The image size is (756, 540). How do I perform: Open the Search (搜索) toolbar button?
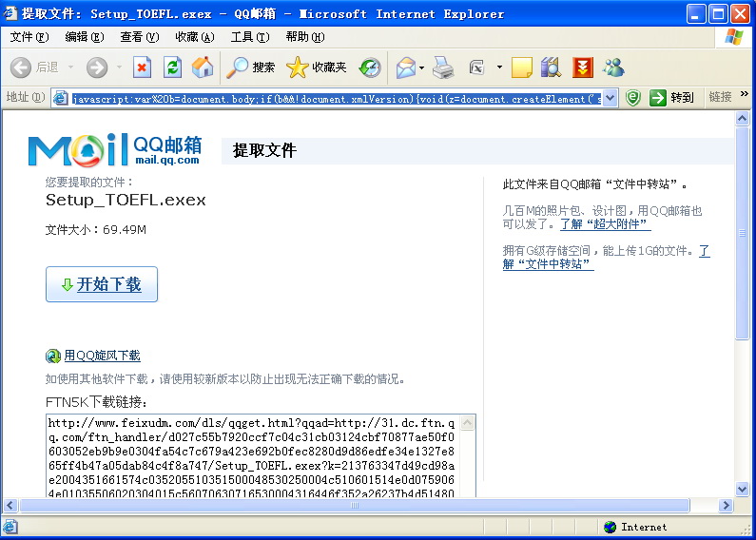tap(251, 67)
